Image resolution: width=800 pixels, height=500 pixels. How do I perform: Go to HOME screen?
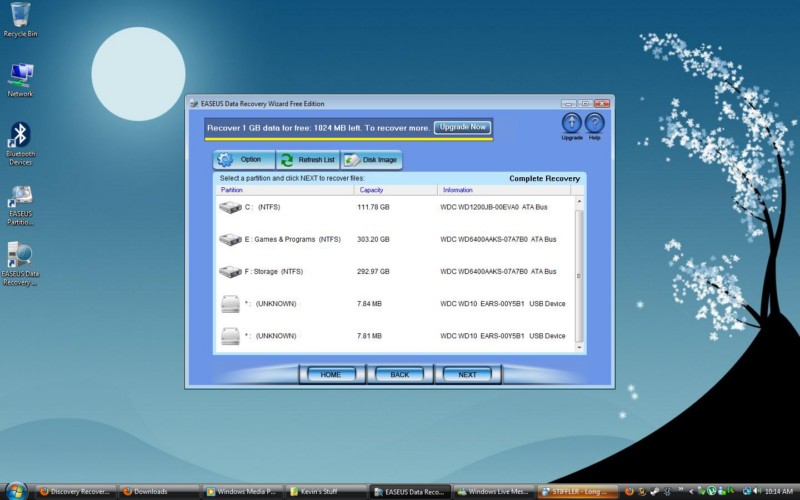point(331,374)
